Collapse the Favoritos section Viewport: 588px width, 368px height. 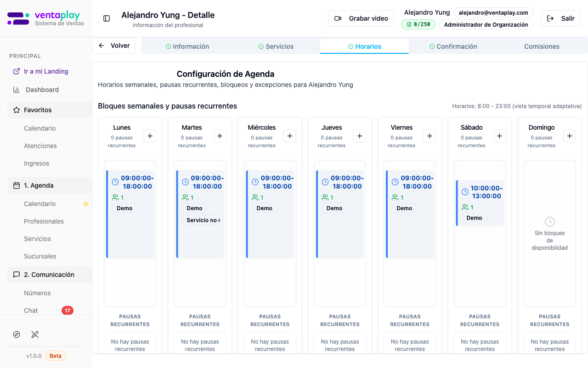pos(49,110)
